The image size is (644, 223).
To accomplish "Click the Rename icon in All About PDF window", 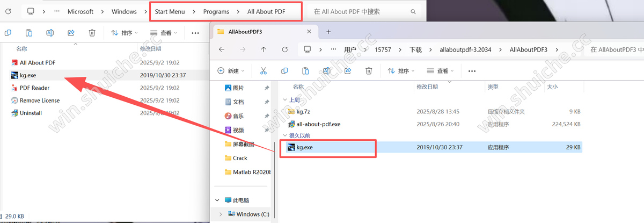I will [50, 33].
